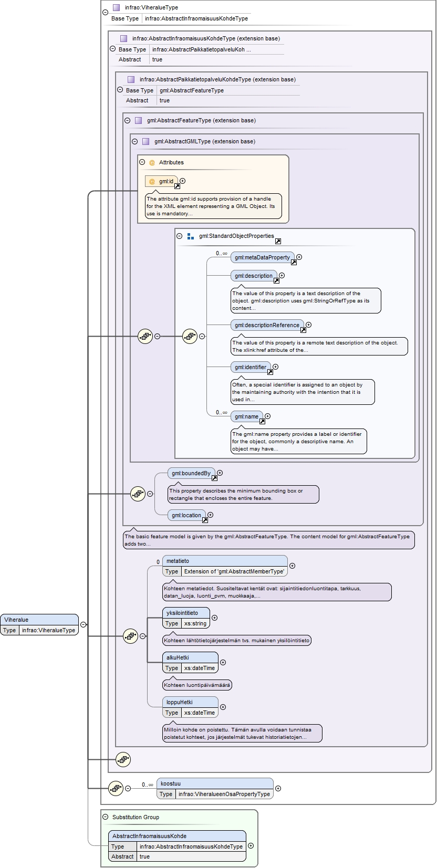437x868 pixels.
Task: Select sequence compositor beside koostuu
Action: pos(116,788)
